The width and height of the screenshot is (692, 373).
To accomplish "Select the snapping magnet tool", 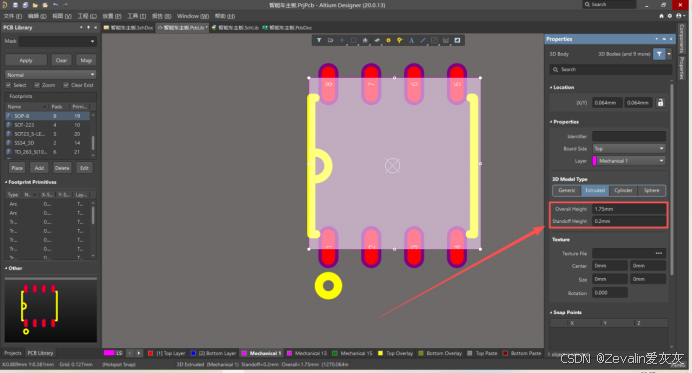I will [x=331, y=40].
